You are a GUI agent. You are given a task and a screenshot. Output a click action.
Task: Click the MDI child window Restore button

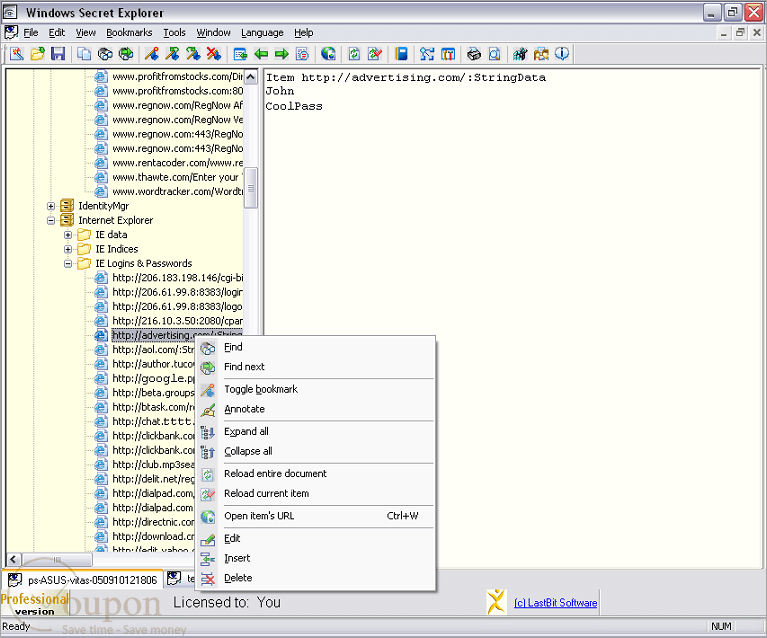[x=740, y=33]
